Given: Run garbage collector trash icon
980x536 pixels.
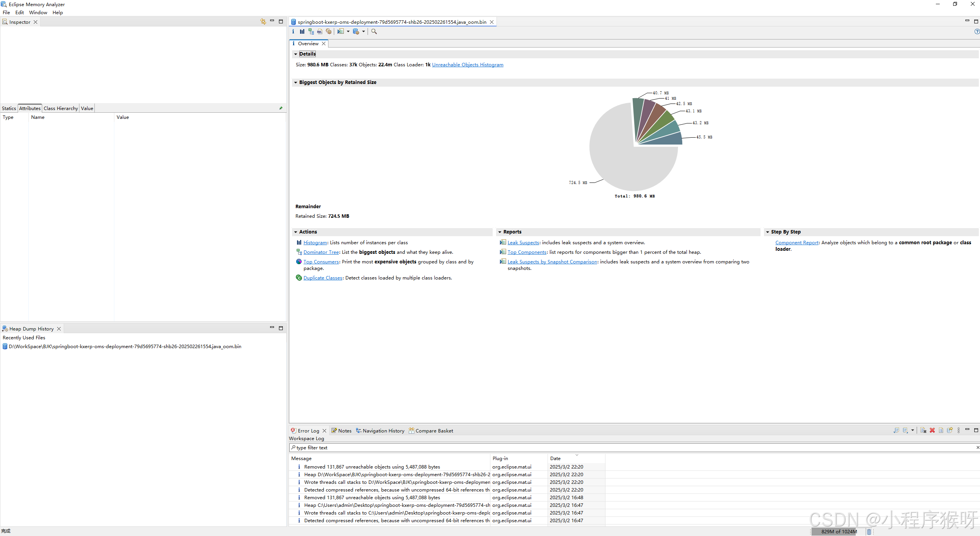Looking at the screenshot, I should [x=869, y=531].
